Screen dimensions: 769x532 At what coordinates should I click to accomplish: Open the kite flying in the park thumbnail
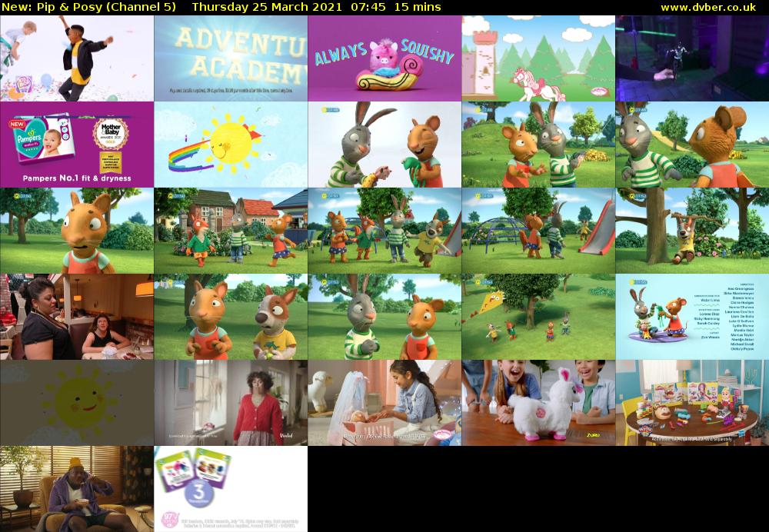538,317
